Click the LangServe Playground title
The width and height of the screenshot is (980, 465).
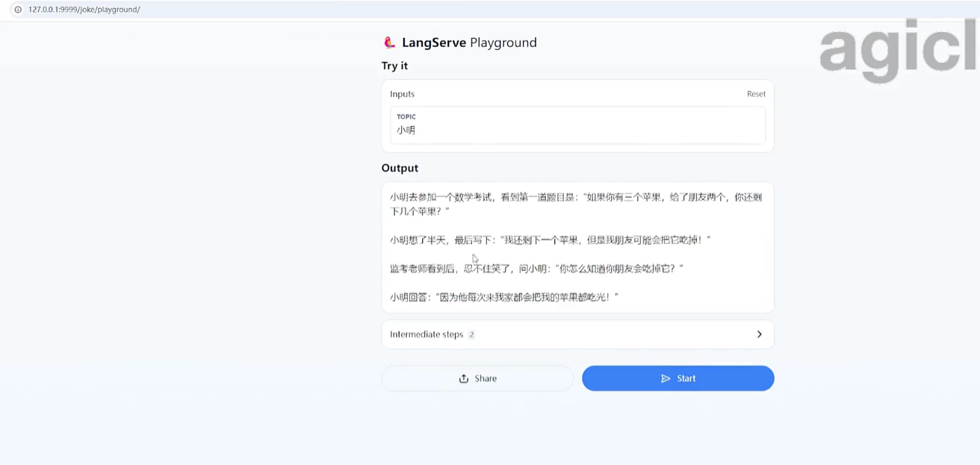click(469, 43)
